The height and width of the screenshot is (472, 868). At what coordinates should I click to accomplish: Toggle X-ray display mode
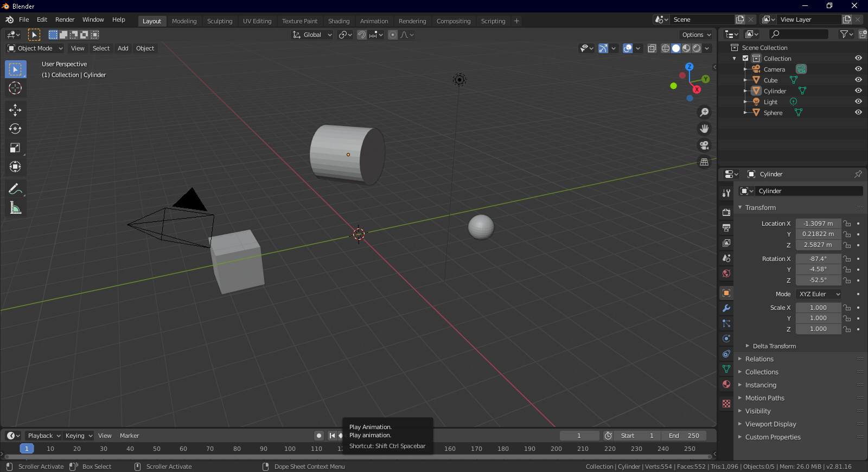pyautogui.click(x=652, y=48)
